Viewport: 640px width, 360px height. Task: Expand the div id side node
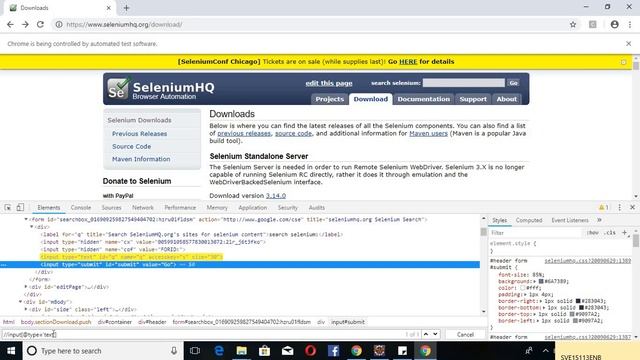pos(26,309)
